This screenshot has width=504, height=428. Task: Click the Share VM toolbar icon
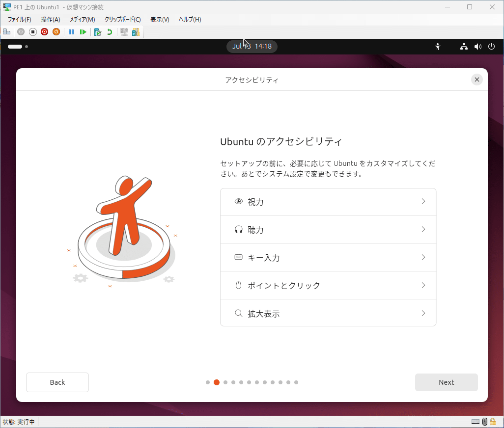coord(136,32)
